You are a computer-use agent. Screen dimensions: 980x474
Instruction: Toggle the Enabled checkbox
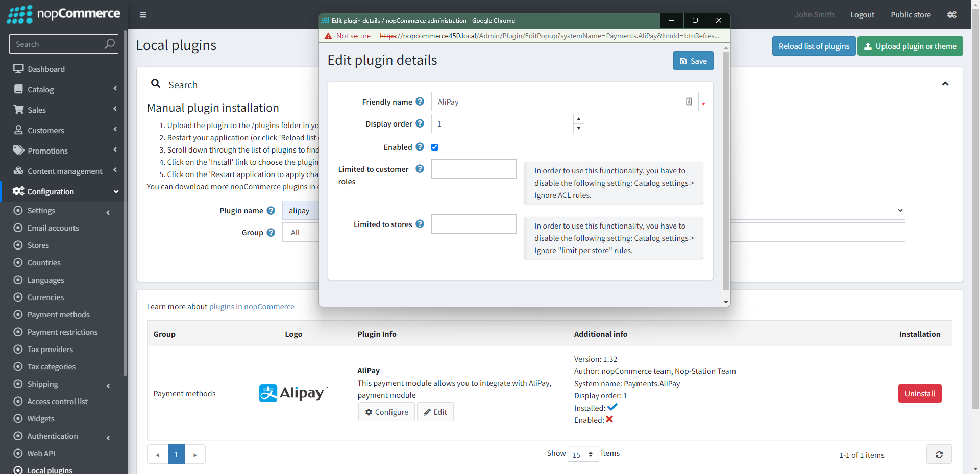pyautogui.click(x=435, y=147)
